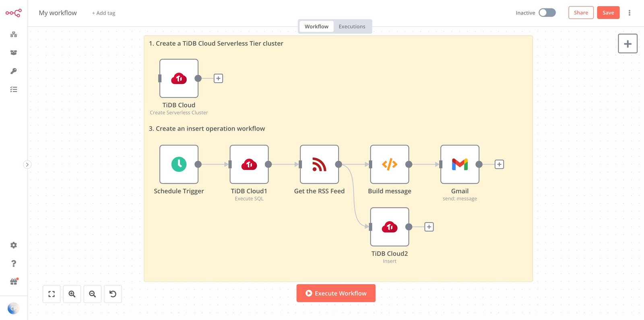Add node after the Gmail node
The width and height of the screenshot is (644, 320).
click(499, 164)
